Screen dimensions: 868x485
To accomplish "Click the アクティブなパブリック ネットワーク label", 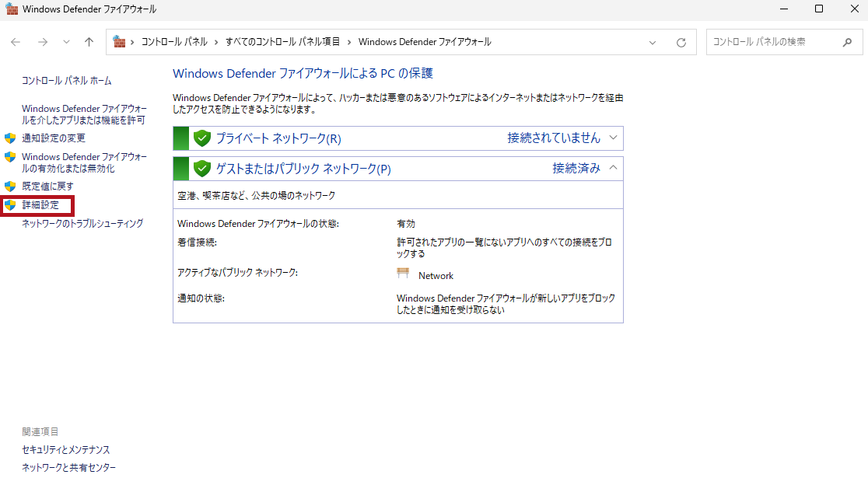I will (237, 273).
